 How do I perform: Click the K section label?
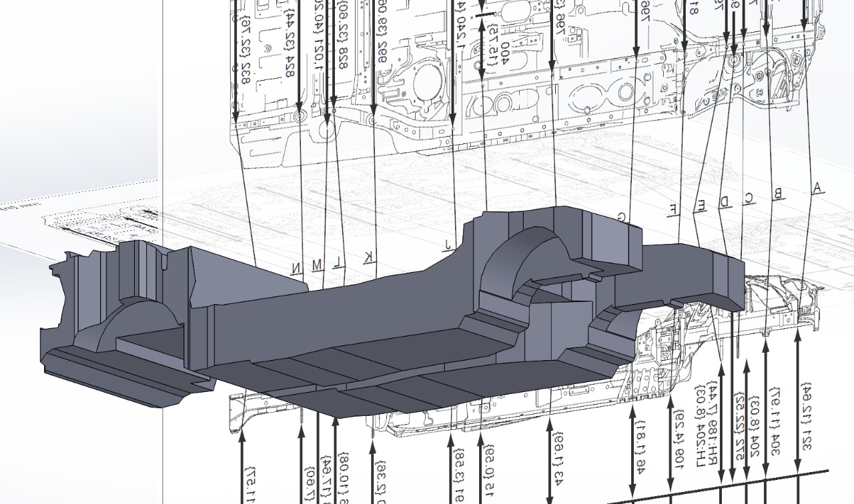368,259
